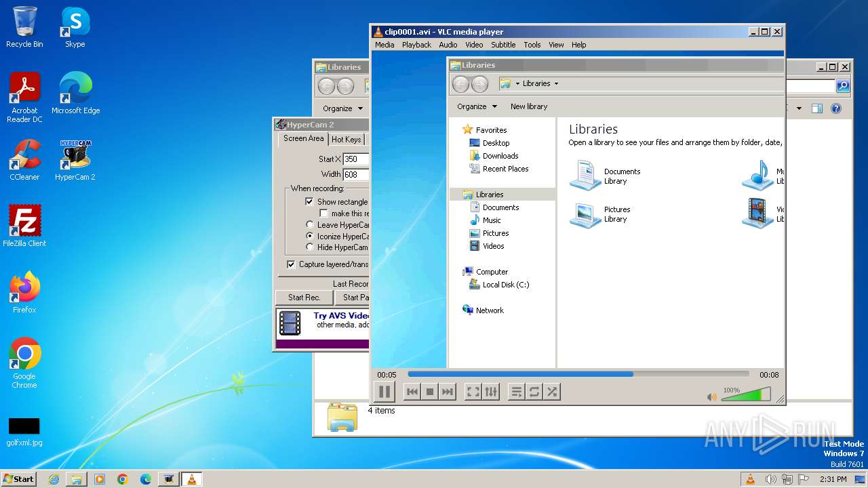Click VLC previous media button
868x488 pixels.
click(x=412, y=392)
